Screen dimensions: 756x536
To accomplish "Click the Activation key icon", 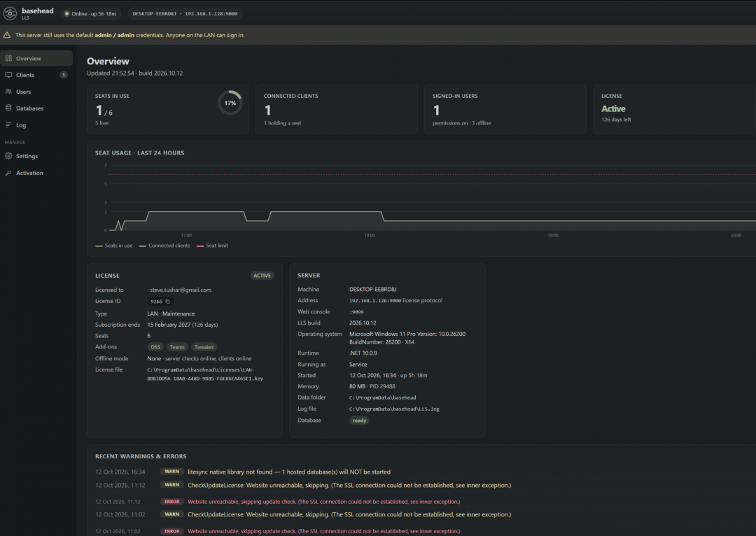I will (8, 173).
